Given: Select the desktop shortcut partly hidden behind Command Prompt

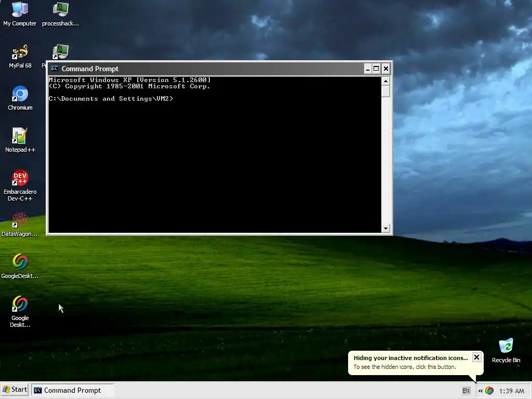Looking at the screenshot, I should tap(60, 52).
